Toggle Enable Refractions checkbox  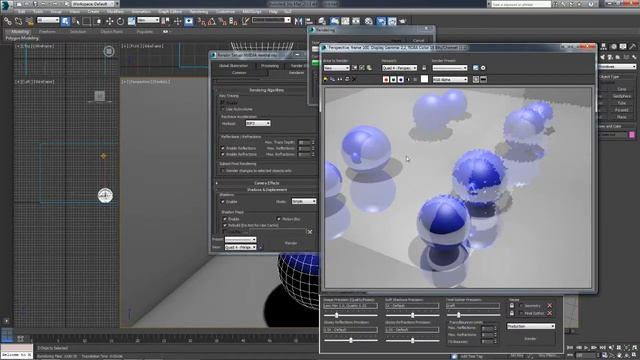click(223, 154)
